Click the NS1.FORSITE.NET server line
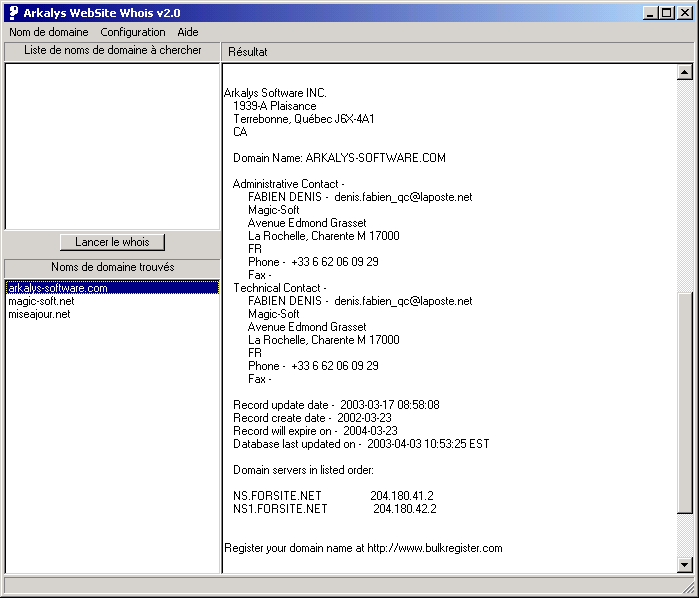Image resolution: width=699 pixels, height=598 pixels. click(x=335, y=508)
